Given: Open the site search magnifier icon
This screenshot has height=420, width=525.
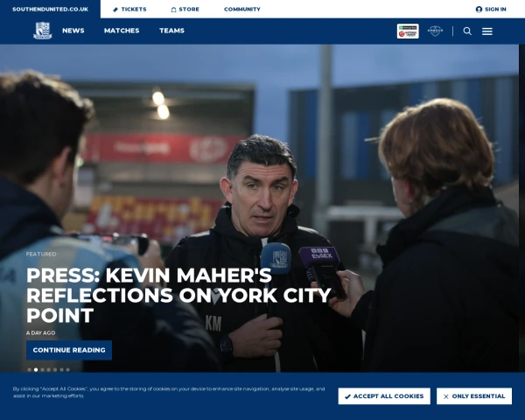Looking at the screenshot, I should click(467, 31).
